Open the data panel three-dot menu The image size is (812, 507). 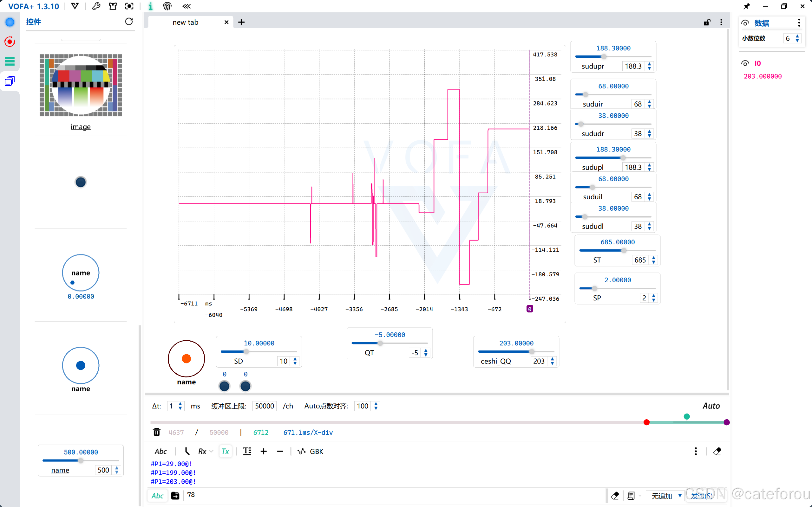[799, 23]
